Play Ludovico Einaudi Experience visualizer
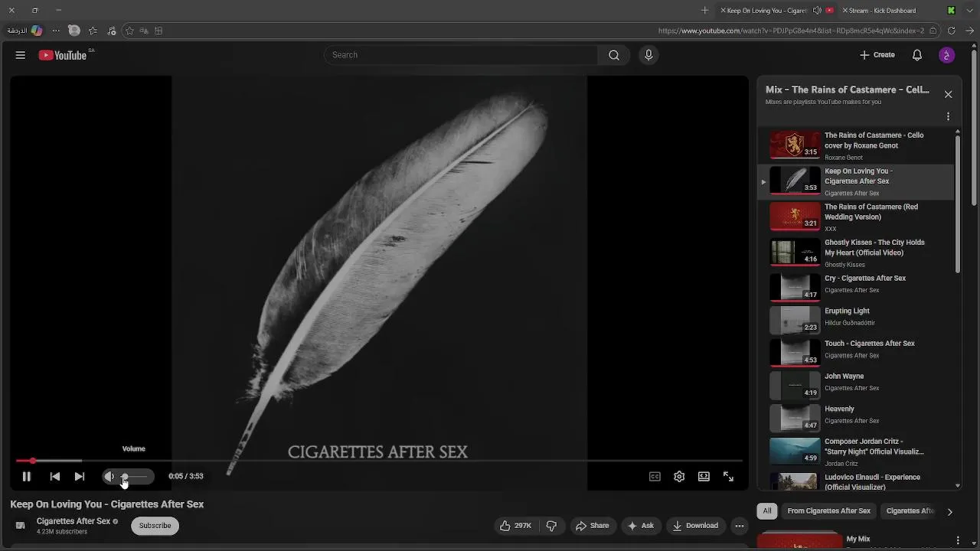 (x=857, y=481)
